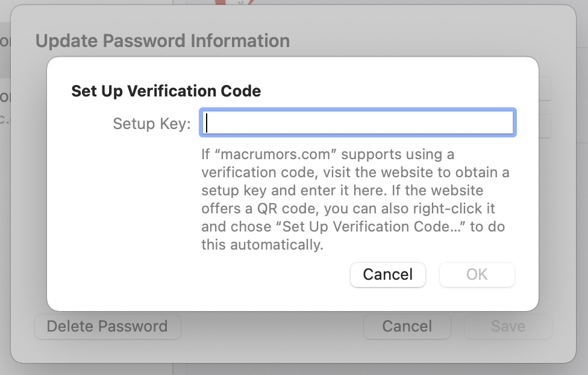
Task: Click the partially hidden sidebar entry on the left
Action: click(5, 96)
